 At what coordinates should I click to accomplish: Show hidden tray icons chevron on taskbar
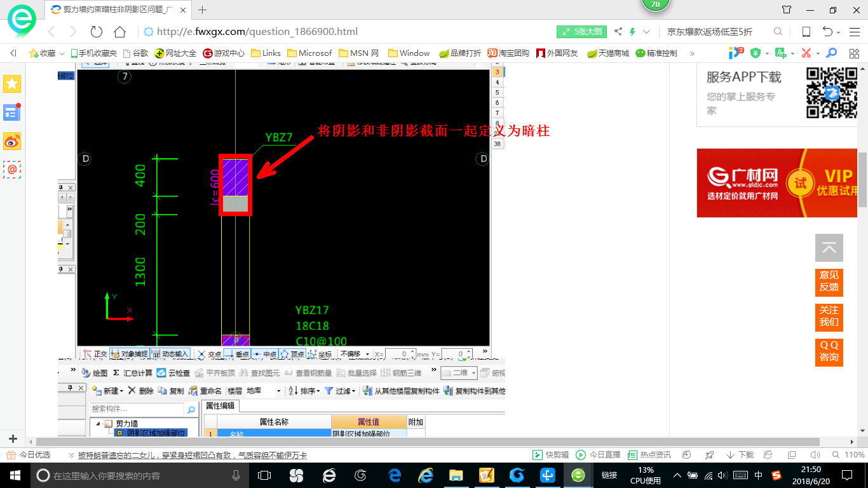coord(677,475)
